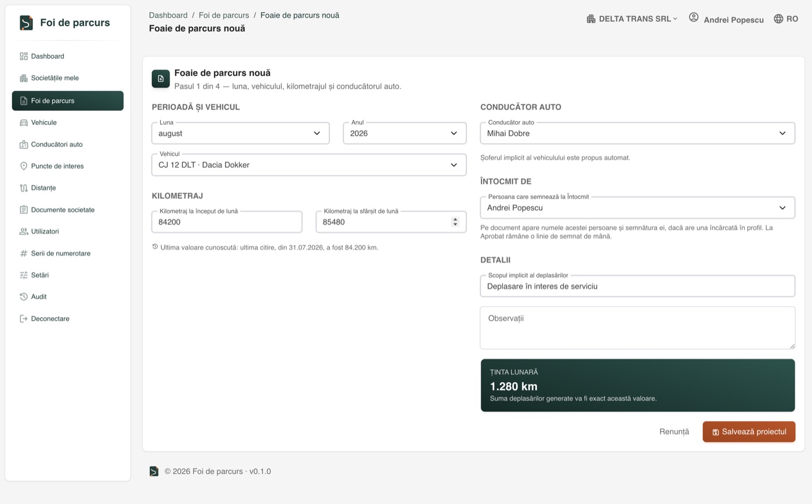Click the Audit history icon
The width and height of the screenshot is (812, 504).
tap(24, 297)
